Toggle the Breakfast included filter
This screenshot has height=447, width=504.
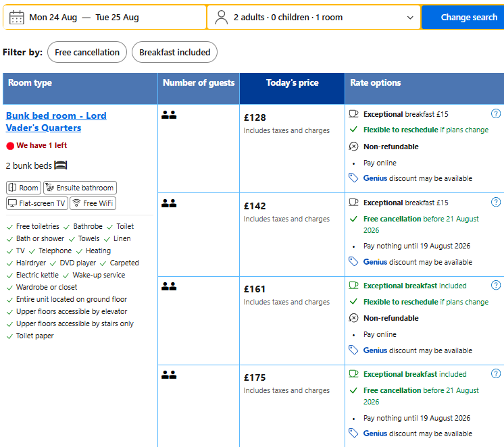point(174,52)
